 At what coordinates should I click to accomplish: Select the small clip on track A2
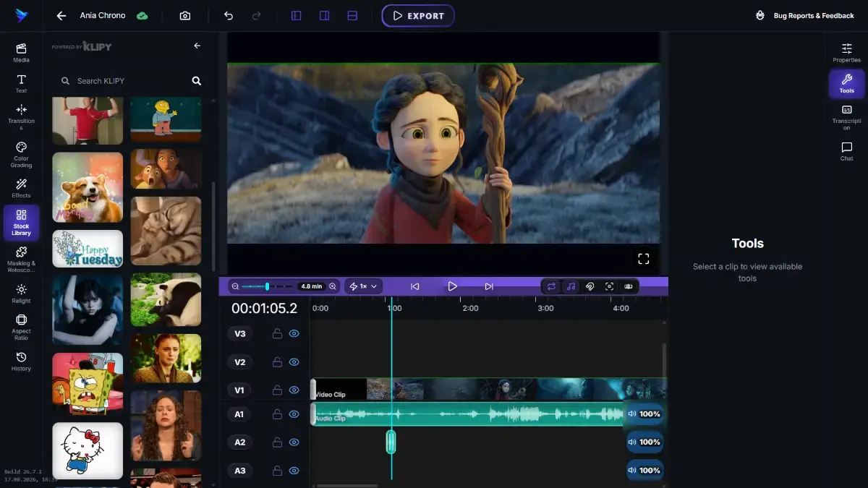[x=391, y=442]
